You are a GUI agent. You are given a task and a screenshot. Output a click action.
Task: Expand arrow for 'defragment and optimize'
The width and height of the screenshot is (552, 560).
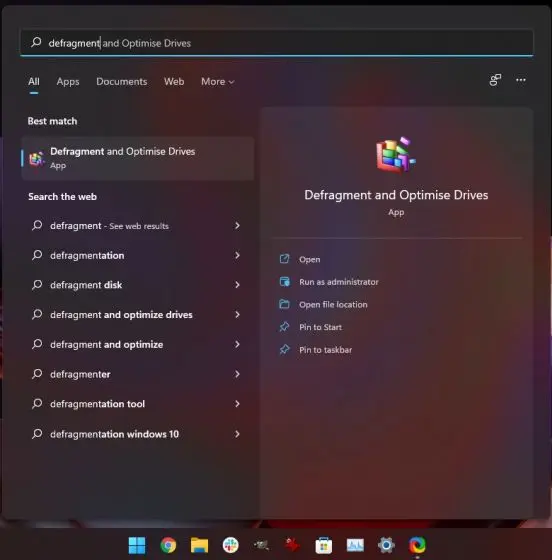coord(237,344)
